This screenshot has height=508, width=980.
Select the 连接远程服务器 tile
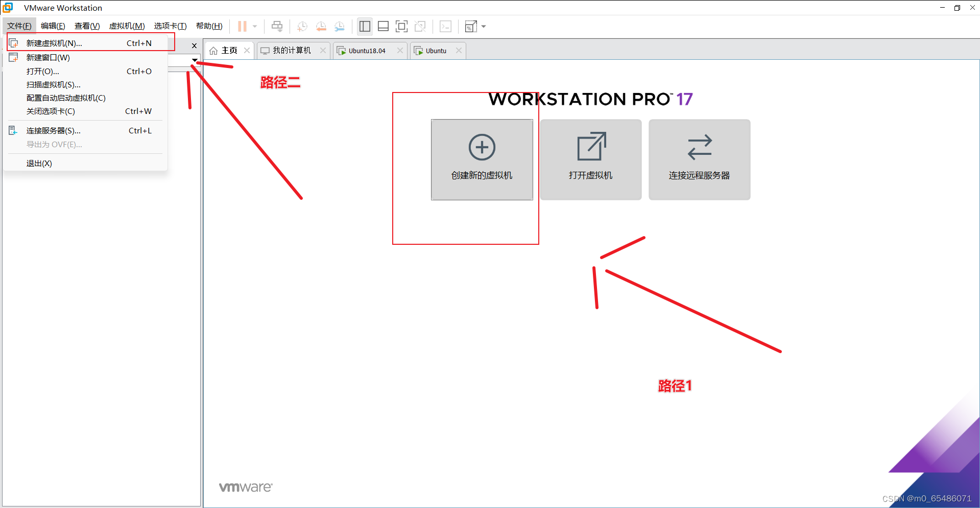(x=699, y=159)
